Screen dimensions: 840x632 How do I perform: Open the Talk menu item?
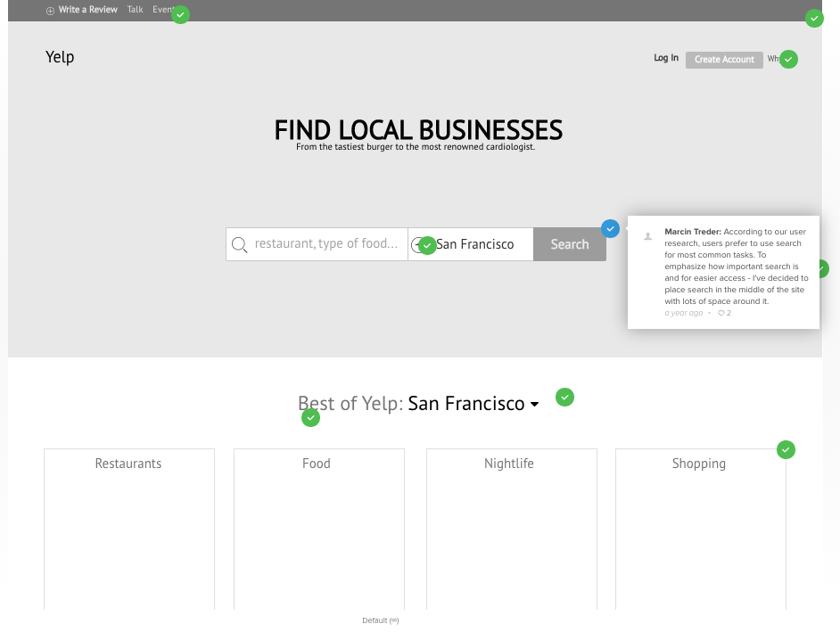tap(135, 10)
